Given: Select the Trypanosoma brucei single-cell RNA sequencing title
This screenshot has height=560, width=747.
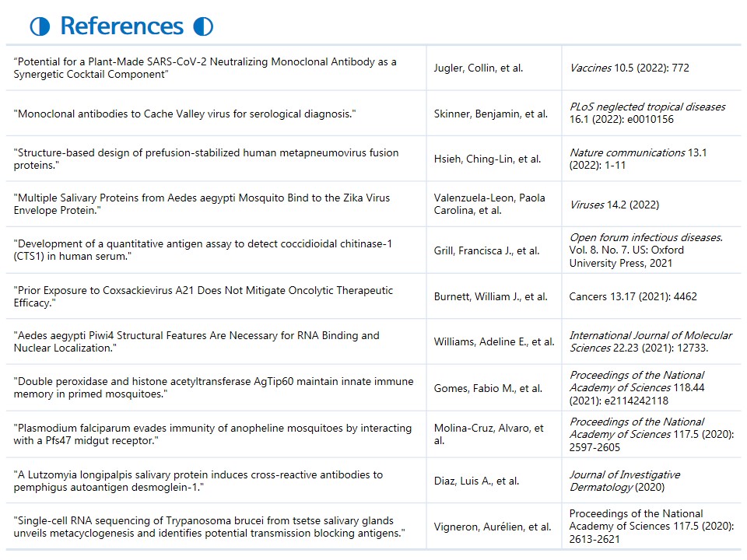Looking at the screenshot, I should [209, 527].
